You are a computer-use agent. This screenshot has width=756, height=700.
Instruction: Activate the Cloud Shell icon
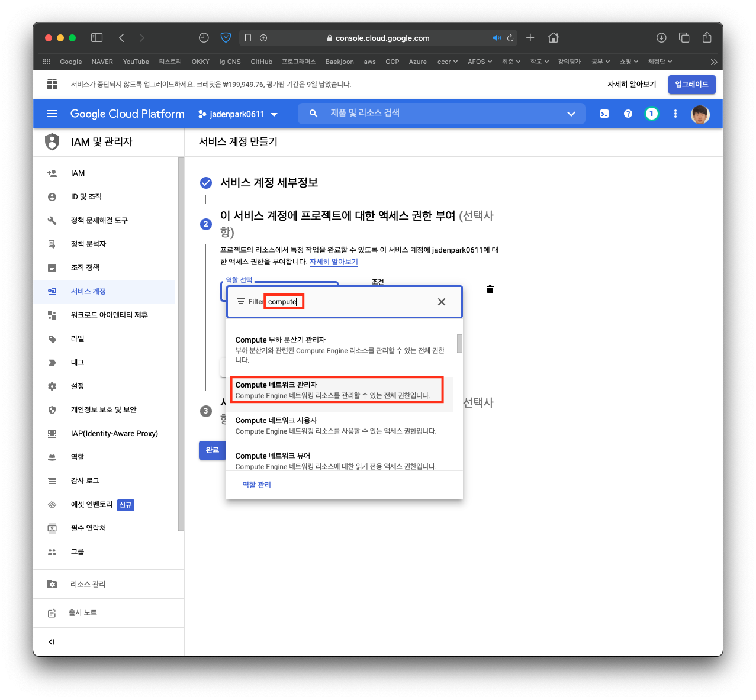604,114
